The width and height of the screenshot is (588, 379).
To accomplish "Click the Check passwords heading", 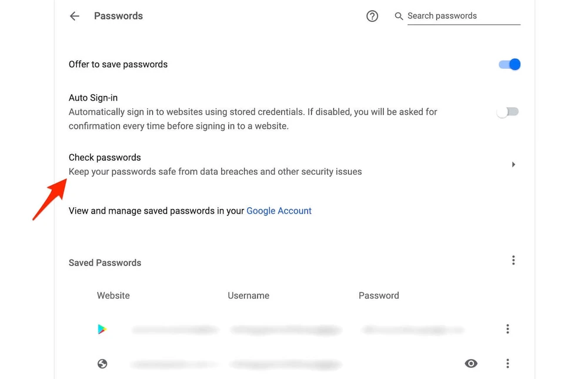I will [x=105, y=157].
